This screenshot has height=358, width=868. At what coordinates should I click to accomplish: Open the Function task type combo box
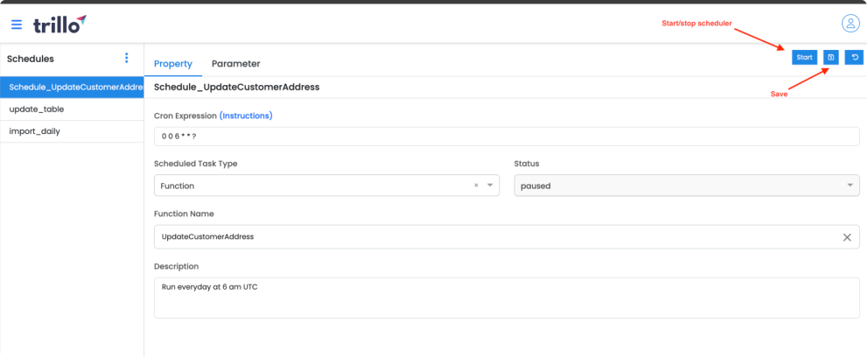pyautogui.click(x=326, y=186)
